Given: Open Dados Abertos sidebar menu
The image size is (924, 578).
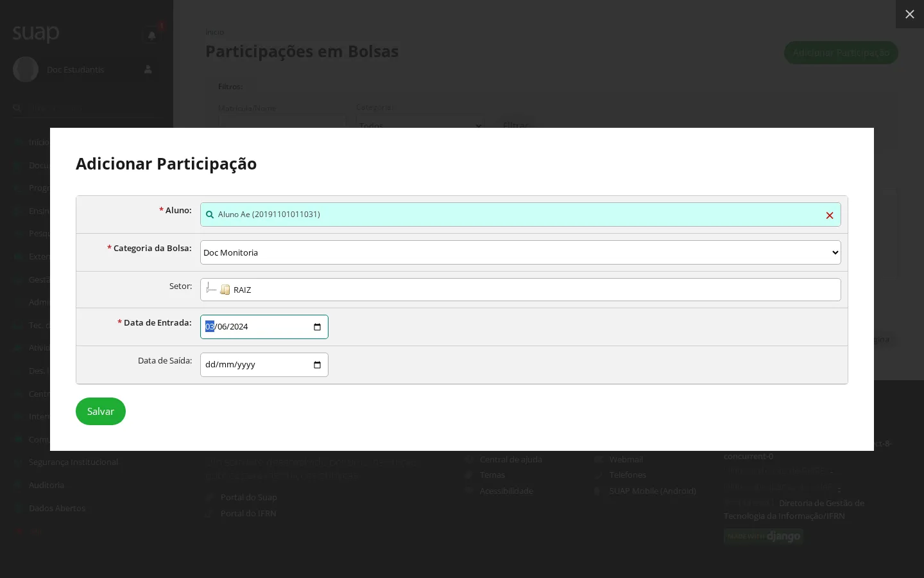Looking at the screenshot, I should [56, 508].
